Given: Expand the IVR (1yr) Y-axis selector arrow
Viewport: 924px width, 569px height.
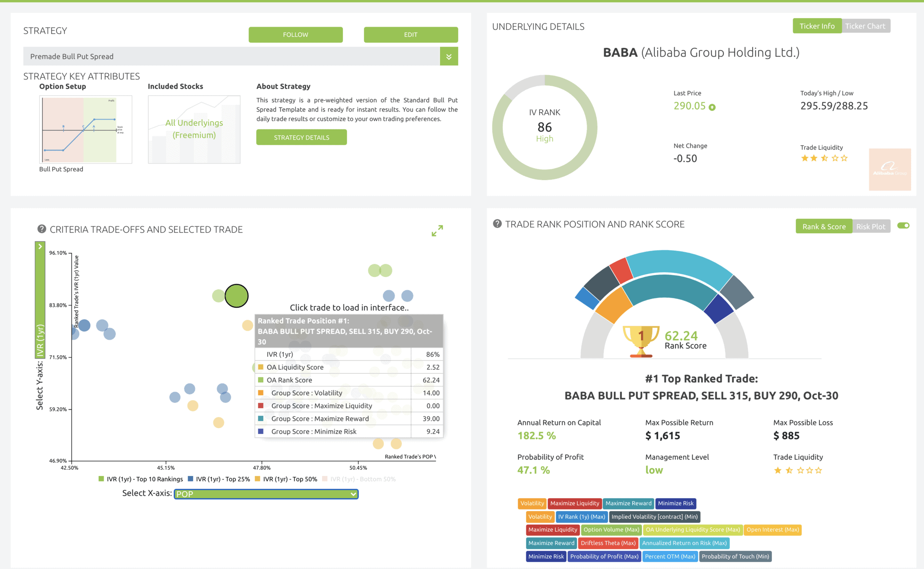Looking at the screenshot, I should pos(40,247).
